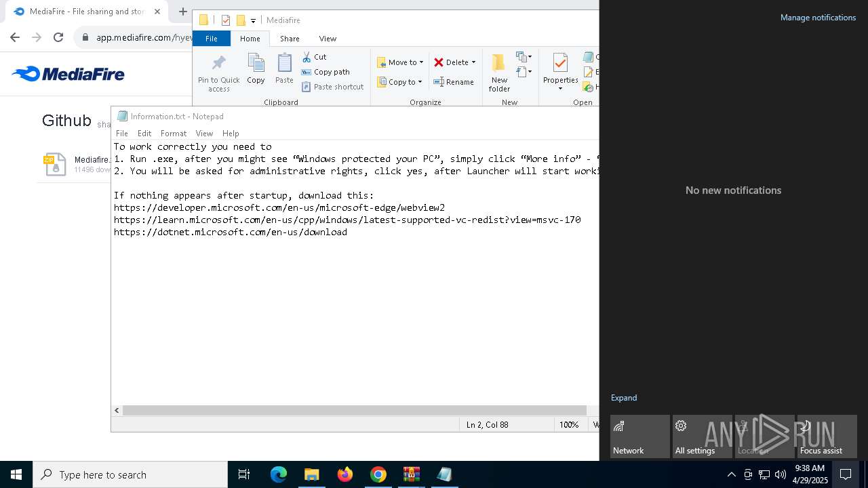Click the folder icon in Explorer title bar
Viewport: 868px width, 488px height.
(x=203, y=20)
